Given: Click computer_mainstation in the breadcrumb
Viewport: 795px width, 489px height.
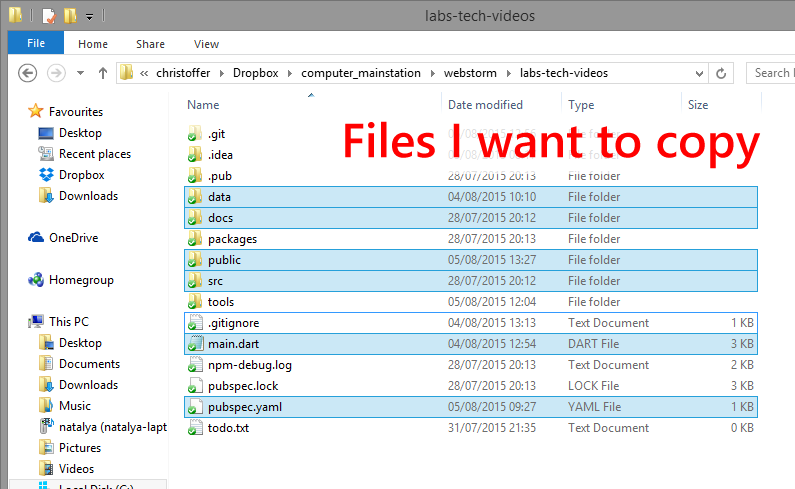Looking at the screenshot, I should [361, 73].
